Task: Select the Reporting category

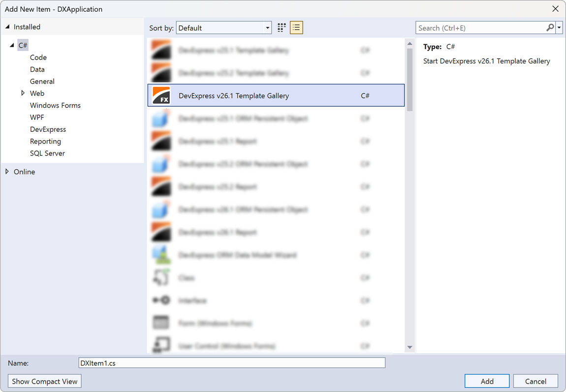Action: point(45,141)
